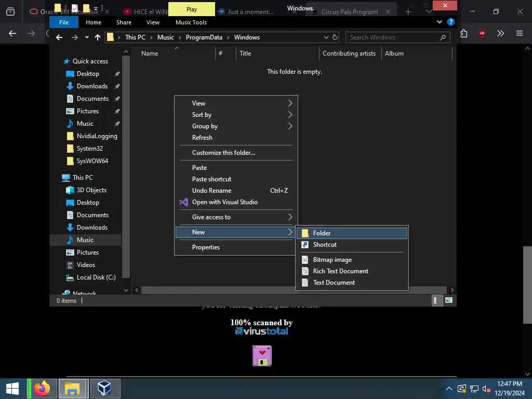Open Explorer help question mark icon

pos(450,22)
